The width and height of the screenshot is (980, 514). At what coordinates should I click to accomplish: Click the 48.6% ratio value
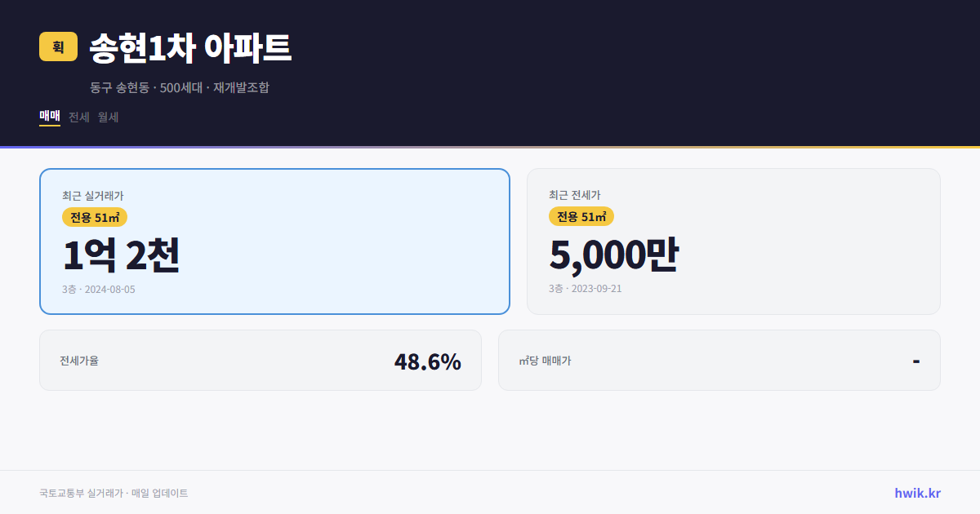point(428,360)
